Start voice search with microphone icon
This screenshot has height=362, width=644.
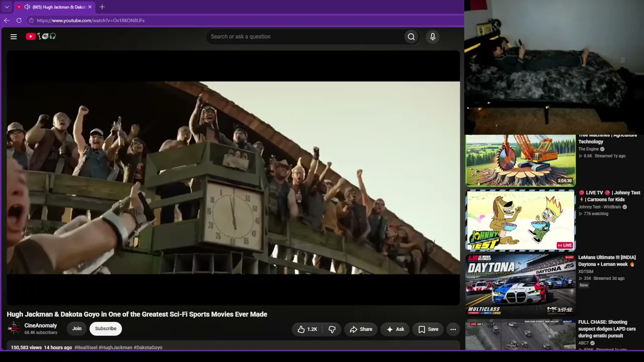pyautogui.click(x=433, y=37)
